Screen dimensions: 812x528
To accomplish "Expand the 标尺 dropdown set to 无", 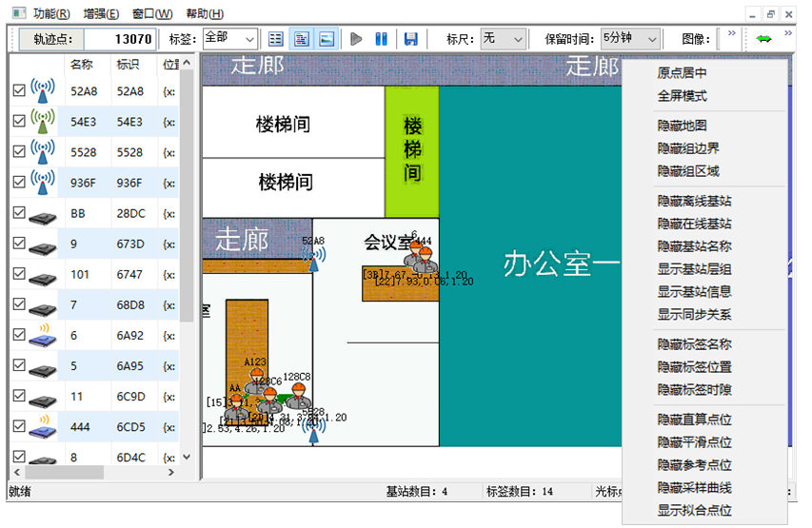I will coord(503,39).
